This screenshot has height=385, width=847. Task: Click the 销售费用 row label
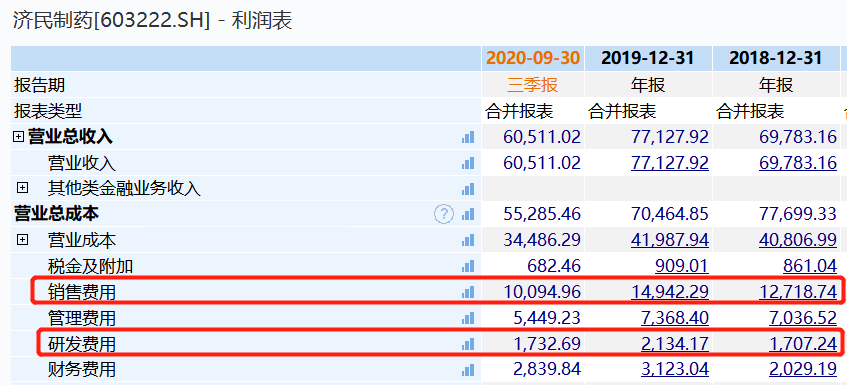pos(82,292)
